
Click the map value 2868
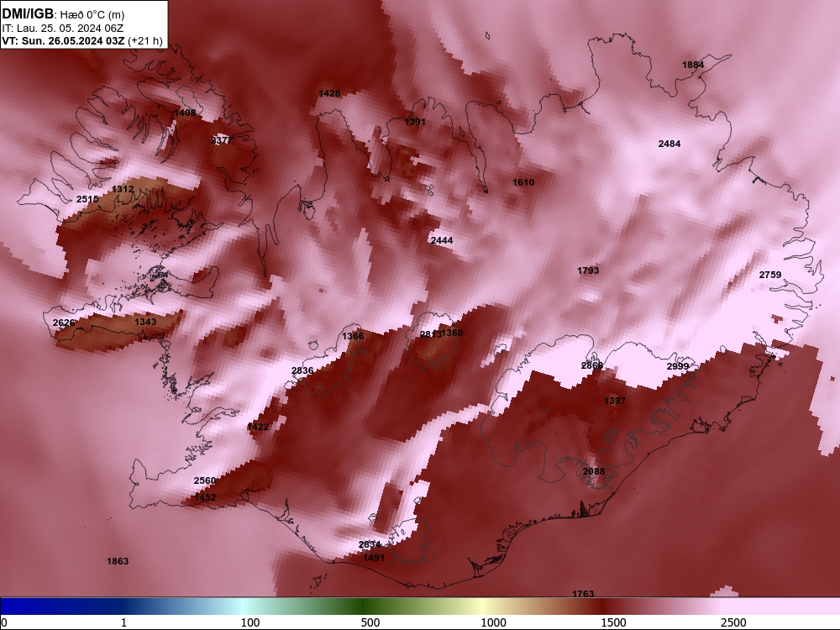(x=592, y=365)
